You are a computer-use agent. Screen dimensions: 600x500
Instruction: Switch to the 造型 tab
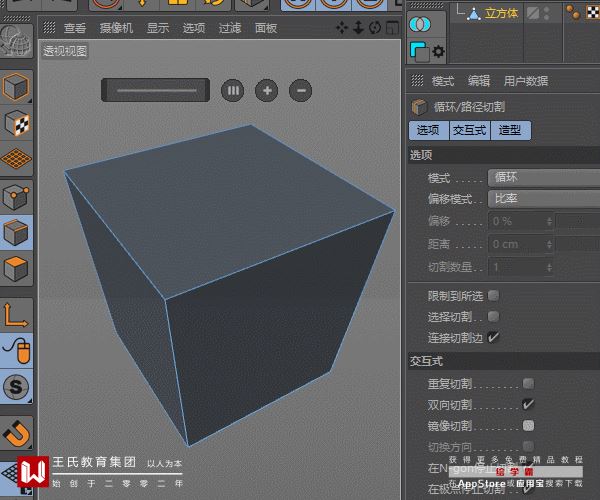(x=510, y=130)
